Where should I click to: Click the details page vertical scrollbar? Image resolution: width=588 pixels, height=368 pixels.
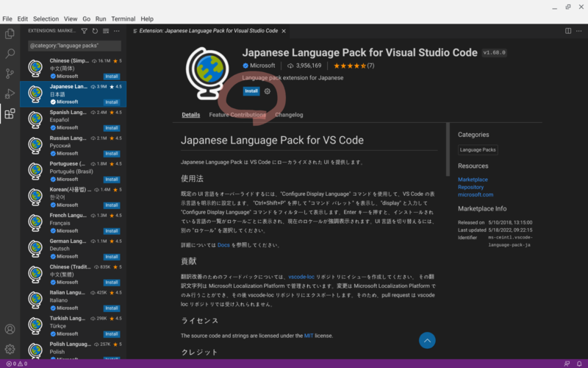tap(448, 149)
